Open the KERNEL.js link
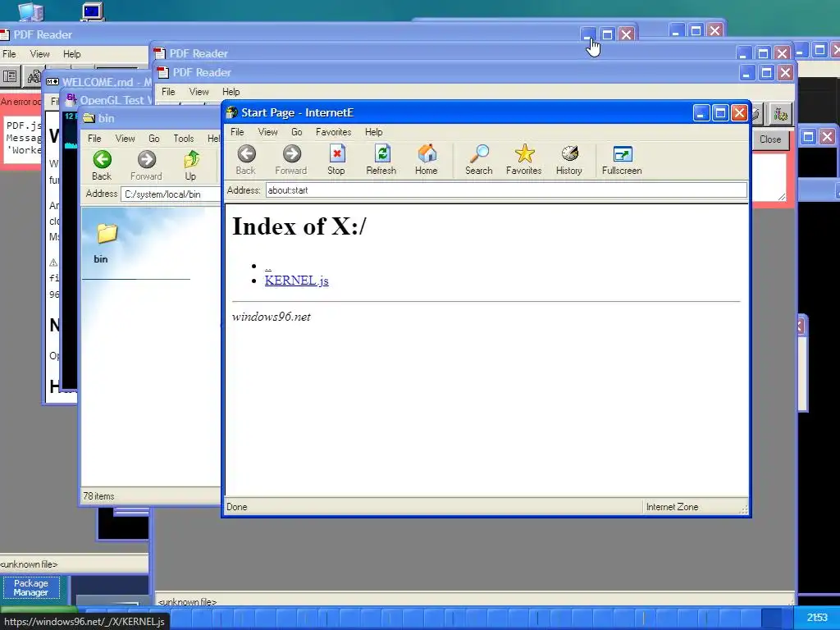The height and width of the screenshot is (630, 840). 297,281
